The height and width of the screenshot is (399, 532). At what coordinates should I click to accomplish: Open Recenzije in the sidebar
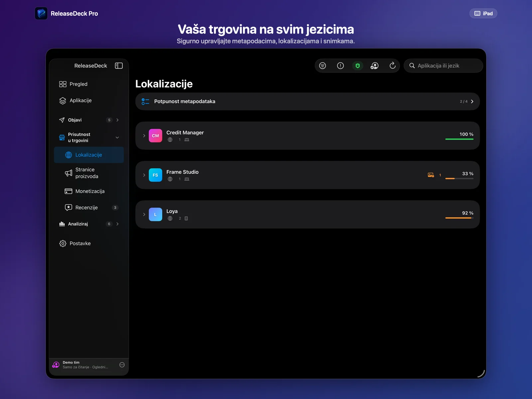click(89, 207)
